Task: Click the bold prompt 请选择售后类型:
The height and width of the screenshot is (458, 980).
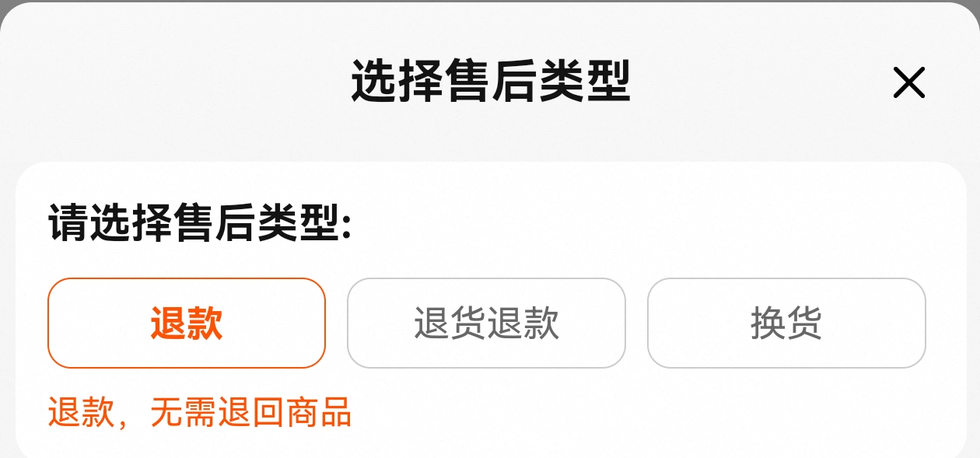Action: 201,224
